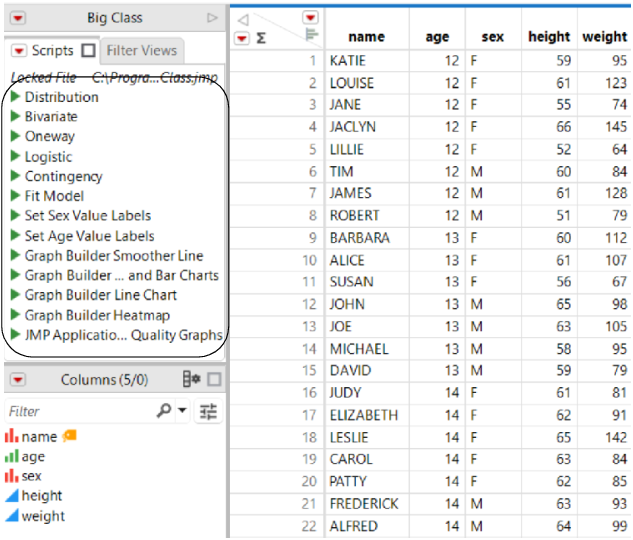This screenshot has height=540, width=633.
Task: Open the Scripts red triangle menu
Action: 19,51
